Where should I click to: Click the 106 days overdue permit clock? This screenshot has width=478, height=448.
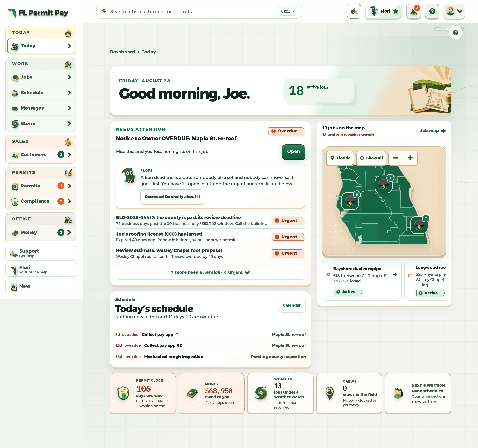click(143, 393)
